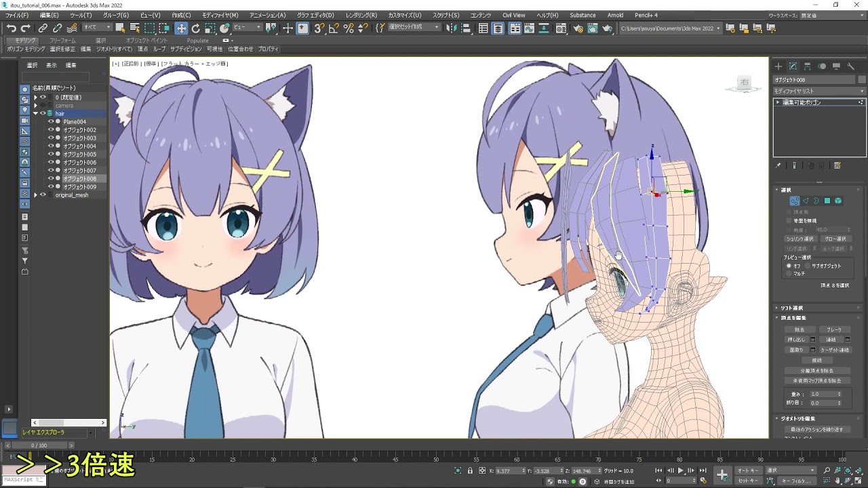Click the グロー選択 button
The width and height of the screenshot is (868, 488).
(835, 239)
